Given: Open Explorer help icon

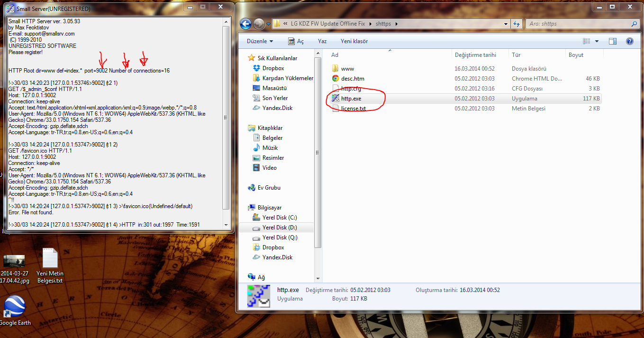Looking at the screenshot, I should 630,41.
